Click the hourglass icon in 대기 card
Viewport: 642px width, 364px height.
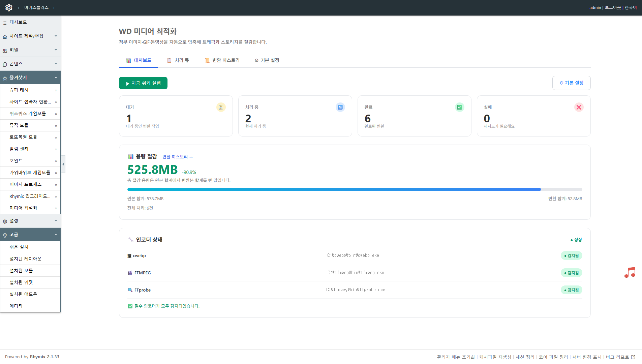click(x=221, y=107)
